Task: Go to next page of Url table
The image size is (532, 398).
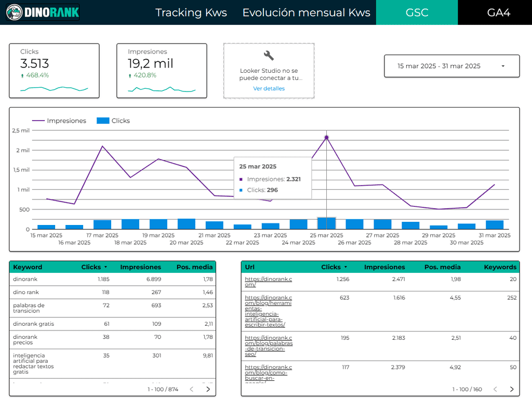Action: tap(512, 389)
